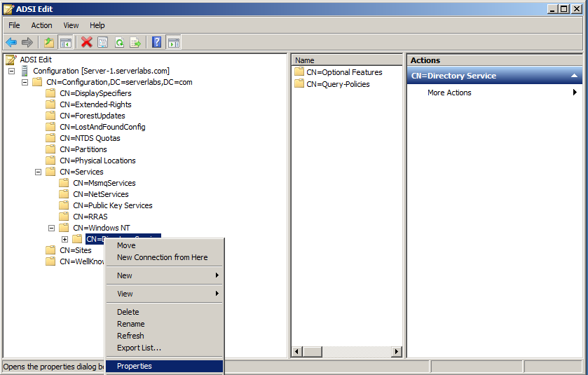Select CN=Query-Policies in the list
This screenshot has width=588, height=375.
point(338,84)
